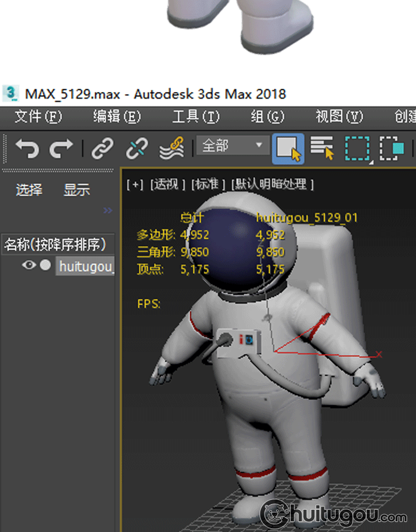
Task: Select the Unlink selection tool
Action: pos(137,149)
